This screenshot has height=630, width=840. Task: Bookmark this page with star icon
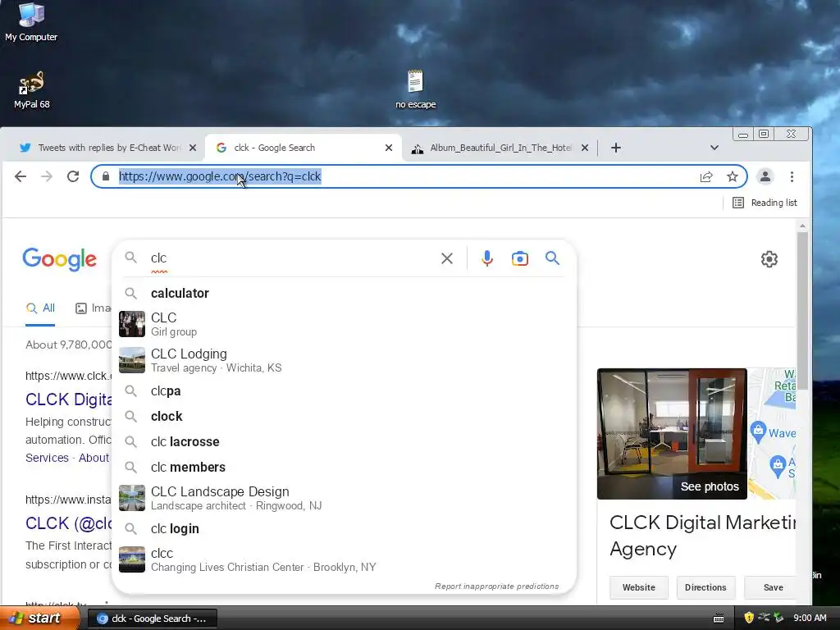coord(732,177)
